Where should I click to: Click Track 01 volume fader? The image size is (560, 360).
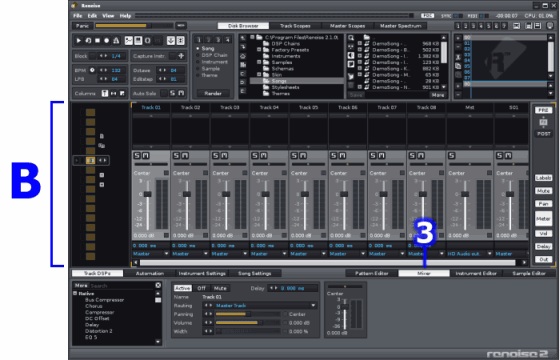(x=148, y=194)
